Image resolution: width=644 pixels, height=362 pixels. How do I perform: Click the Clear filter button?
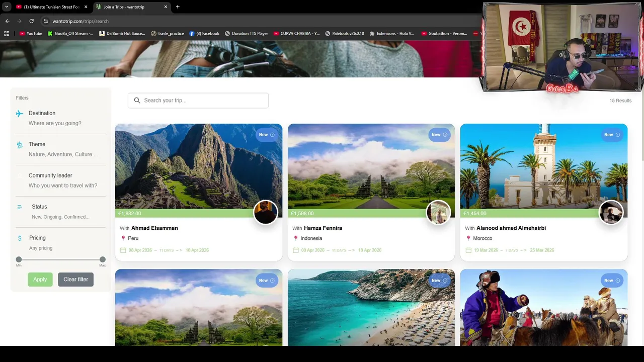point(75,280)
